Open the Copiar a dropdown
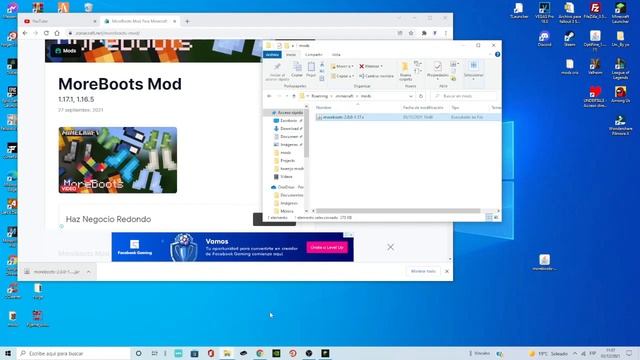This screenshot has width=640, height=360. coord(342,76)
